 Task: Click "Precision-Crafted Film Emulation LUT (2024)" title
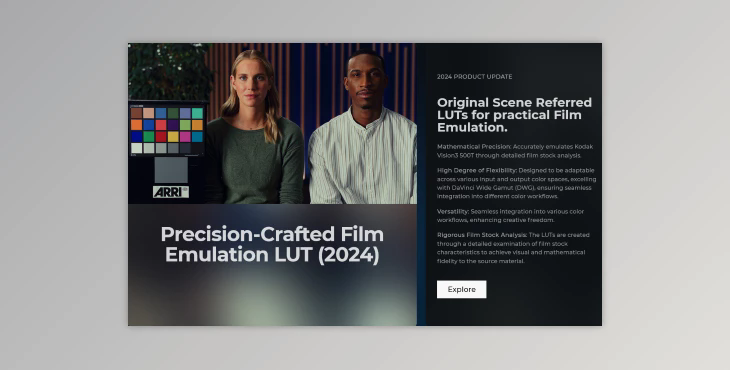pyautogui.click(x=272, y=244)
